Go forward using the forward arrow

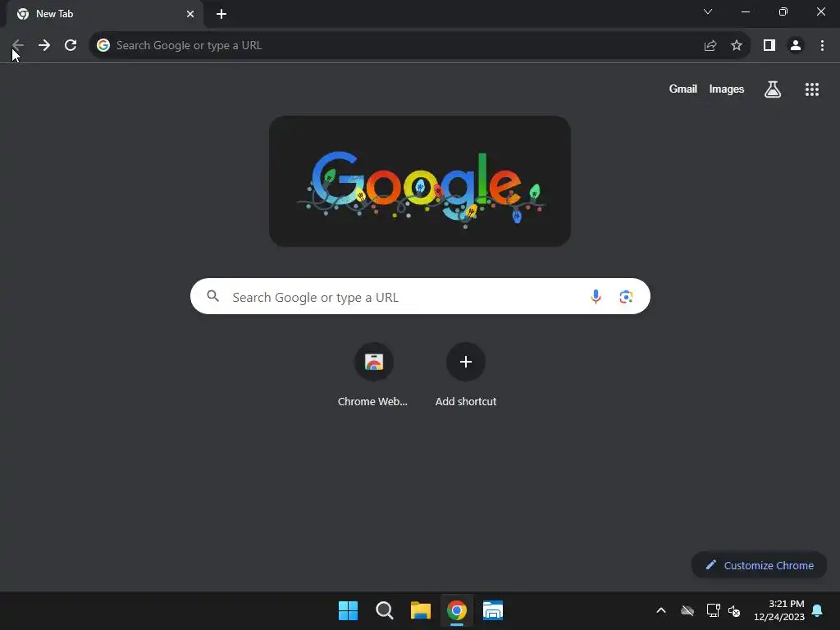44,46
